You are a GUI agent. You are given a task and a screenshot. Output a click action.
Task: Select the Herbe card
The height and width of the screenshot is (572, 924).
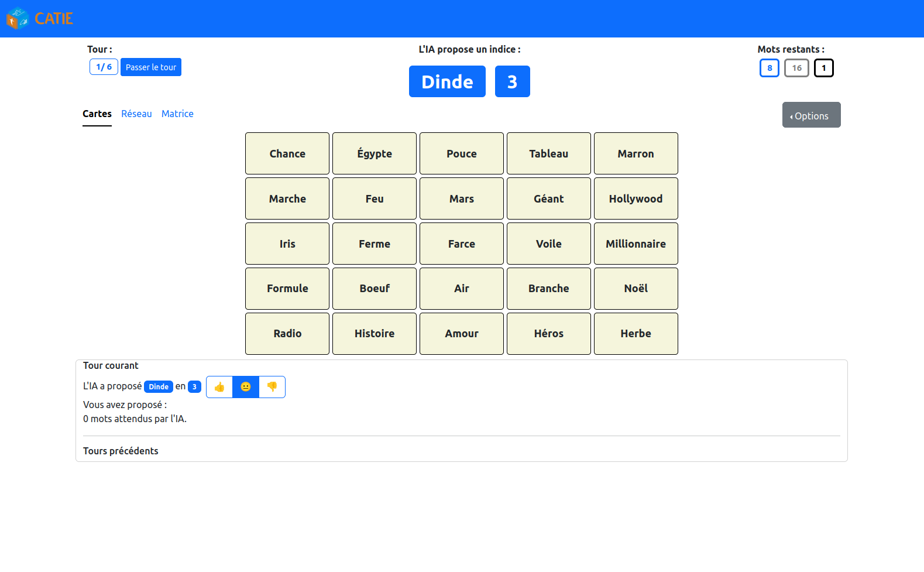(x=636, y=334)
